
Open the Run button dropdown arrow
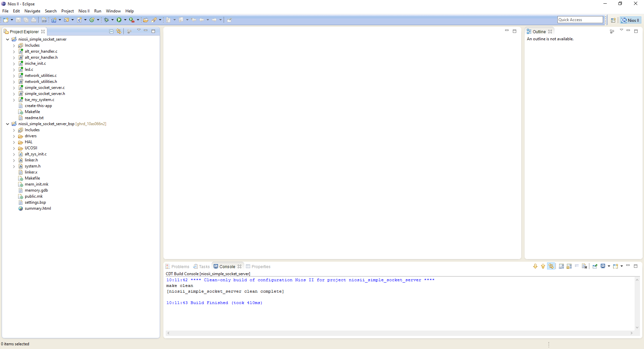coord(125,20)
